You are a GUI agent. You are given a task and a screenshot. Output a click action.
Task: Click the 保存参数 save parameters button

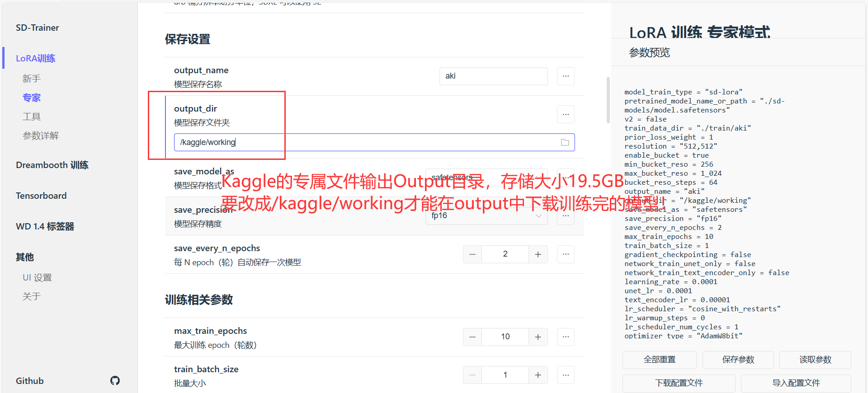coord(738,360)
